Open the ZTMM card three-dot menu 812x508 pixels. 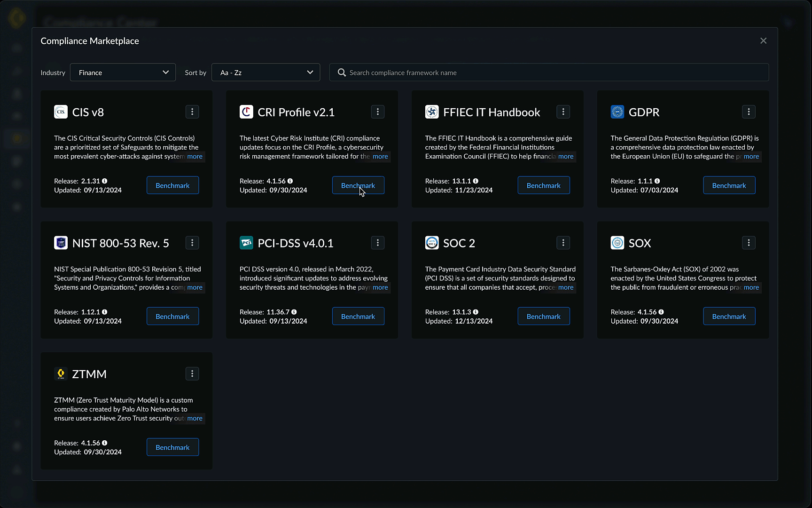click(x=192, y=374)
